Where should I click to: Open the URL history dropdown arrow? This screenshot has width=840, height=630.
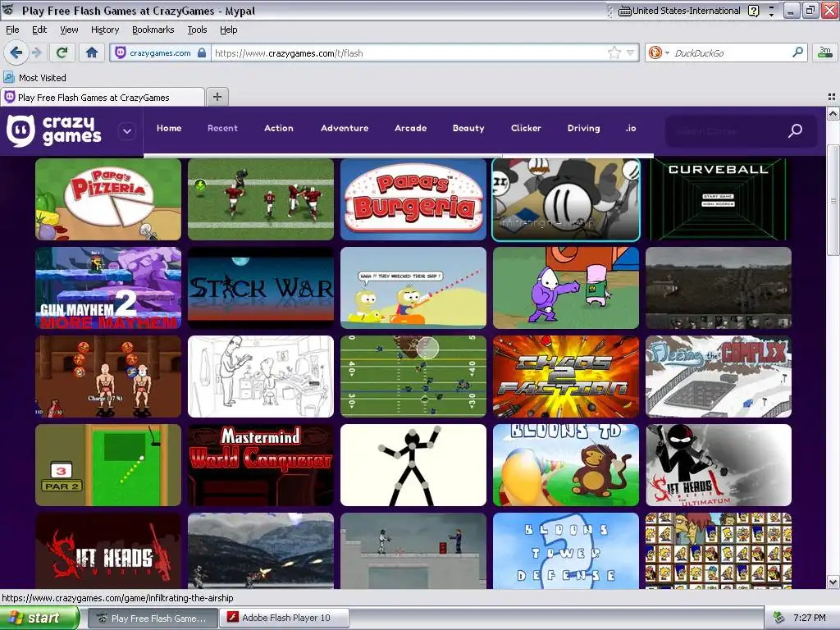pyautogui.click(x=631, y=52)
